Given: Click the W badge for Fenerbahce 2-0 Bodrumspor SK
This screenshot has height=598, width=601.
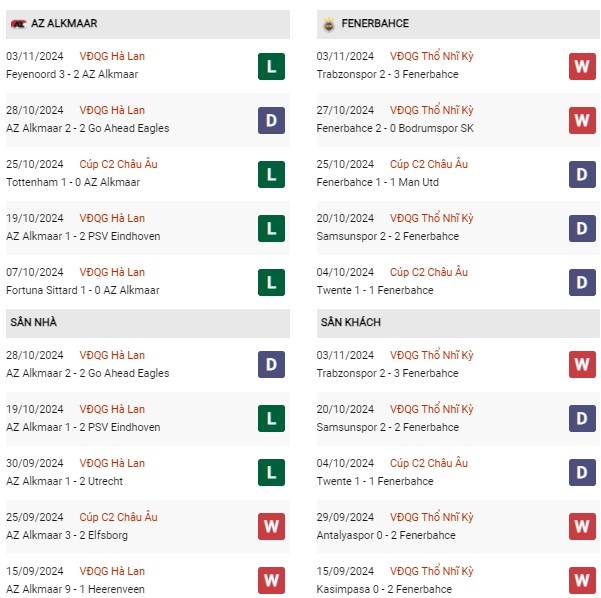Looking at the screenshot, I should pyautogui.click(x=582, y=121).
